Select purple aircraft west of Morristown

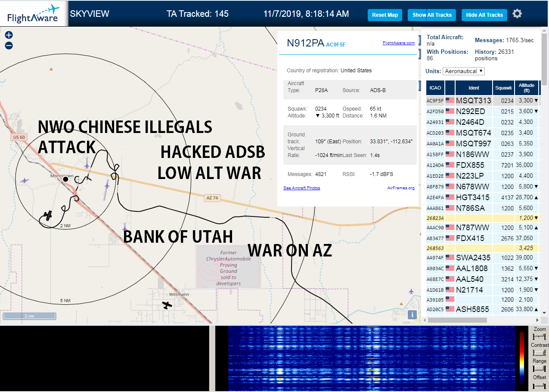tap(25, 181)
